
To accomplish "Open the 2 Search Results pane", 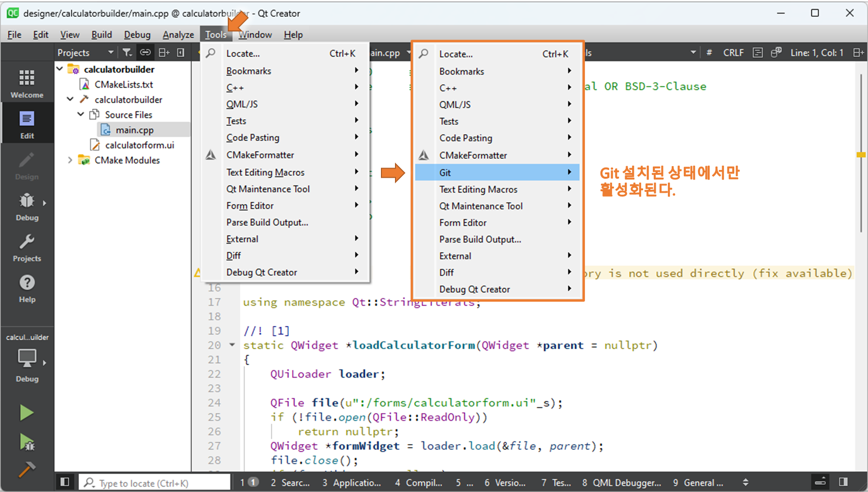I will [x=290, y=482].
